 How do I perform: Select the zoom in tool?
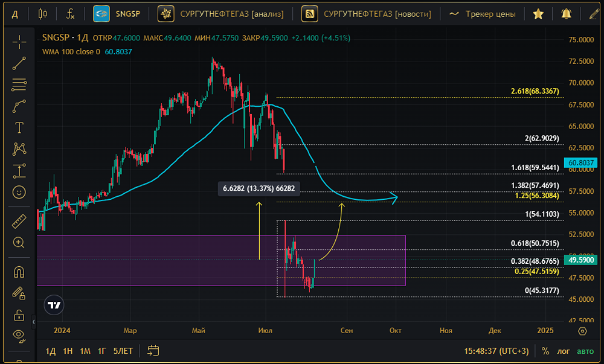point(19,243)
